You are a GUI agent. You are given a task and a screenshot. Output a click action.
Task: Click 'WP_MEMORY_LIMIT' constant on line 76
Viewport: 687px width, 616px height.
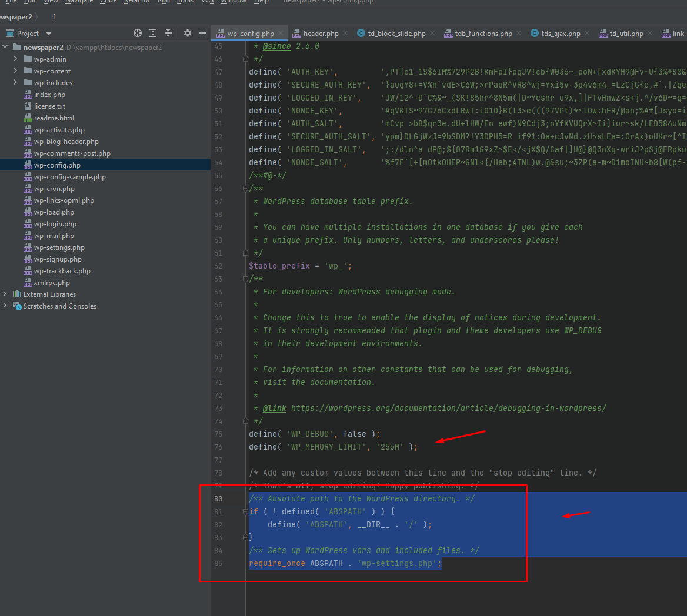coord(326,447)
